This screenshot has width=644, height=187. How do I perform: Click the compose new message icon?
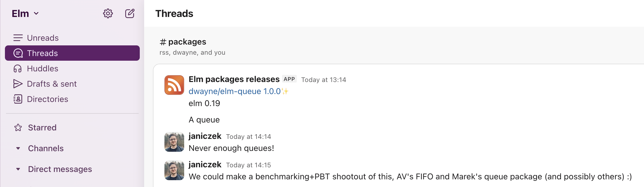pyautogui.click(x=130, y=13)
